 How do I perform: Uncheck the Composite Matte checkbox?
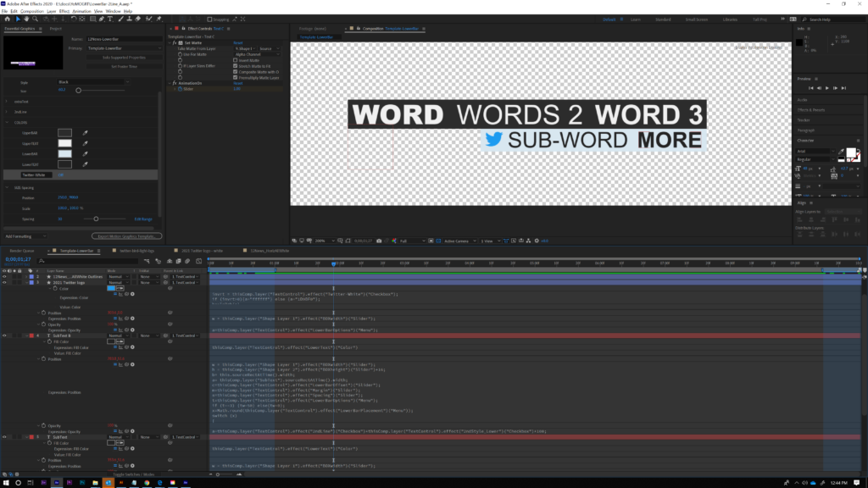pyautogui.click(x=236, y=72)
